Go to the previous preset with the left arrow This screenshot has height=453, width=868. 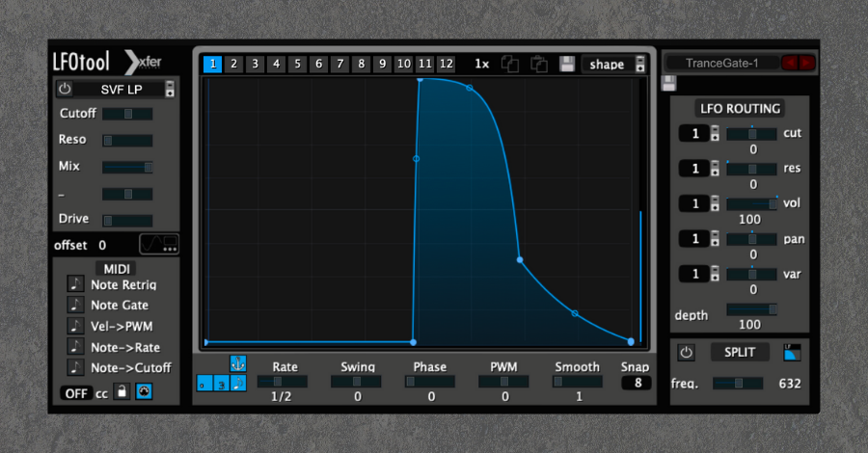[x=790, y=63]
